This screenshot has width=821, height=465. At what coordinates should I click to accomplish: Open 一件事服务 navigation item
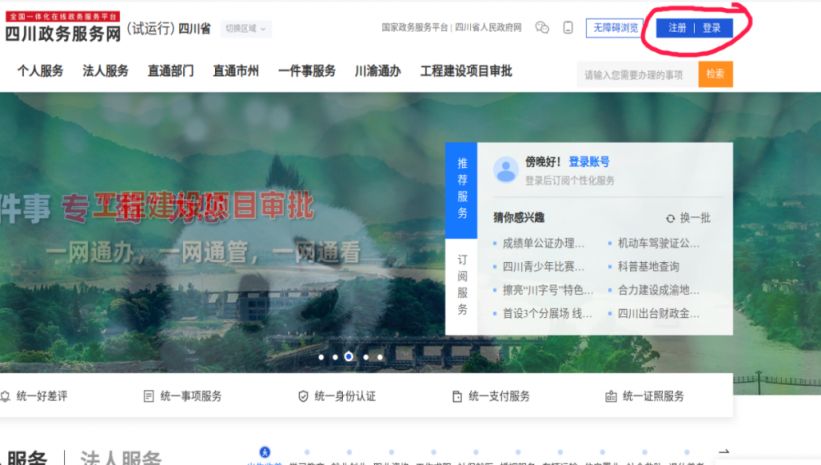(307, 71)
